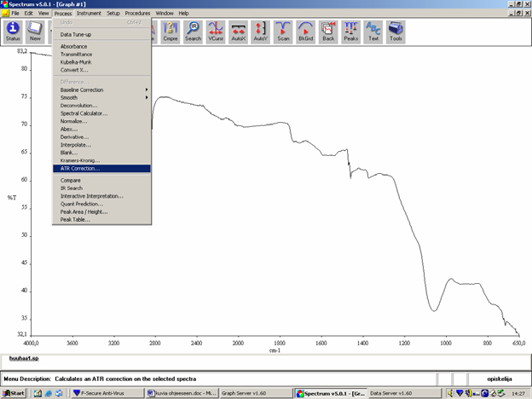This screenshot has height=399, width=532.
Task: Choose Convert X... menu entry
Action: coord(101,70)
